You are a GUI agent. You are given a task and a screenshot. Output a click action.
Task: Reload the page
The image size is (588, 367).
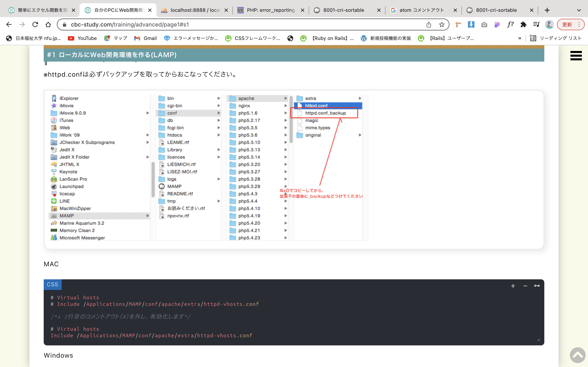[35, 24]
